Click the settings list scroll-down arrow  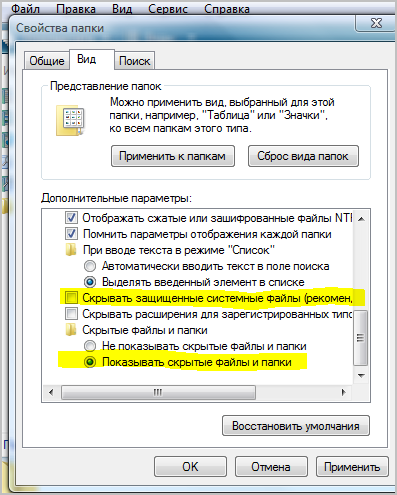(361, 376)
